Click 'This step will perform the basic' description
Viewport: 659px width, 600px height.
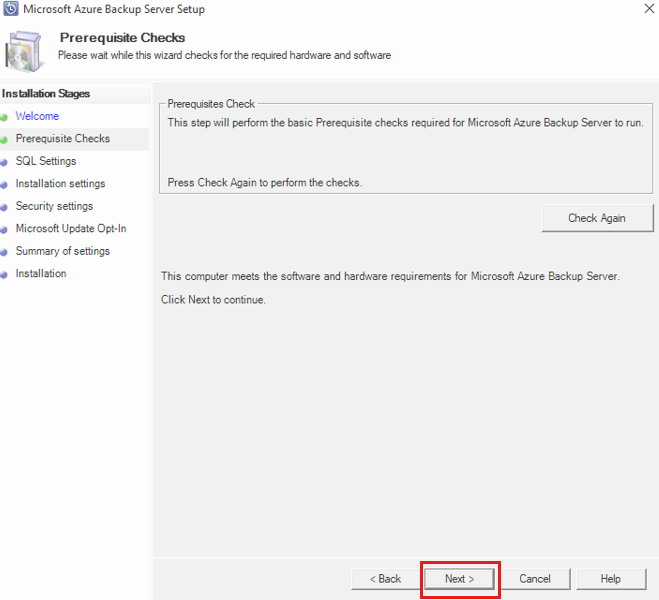406,123
